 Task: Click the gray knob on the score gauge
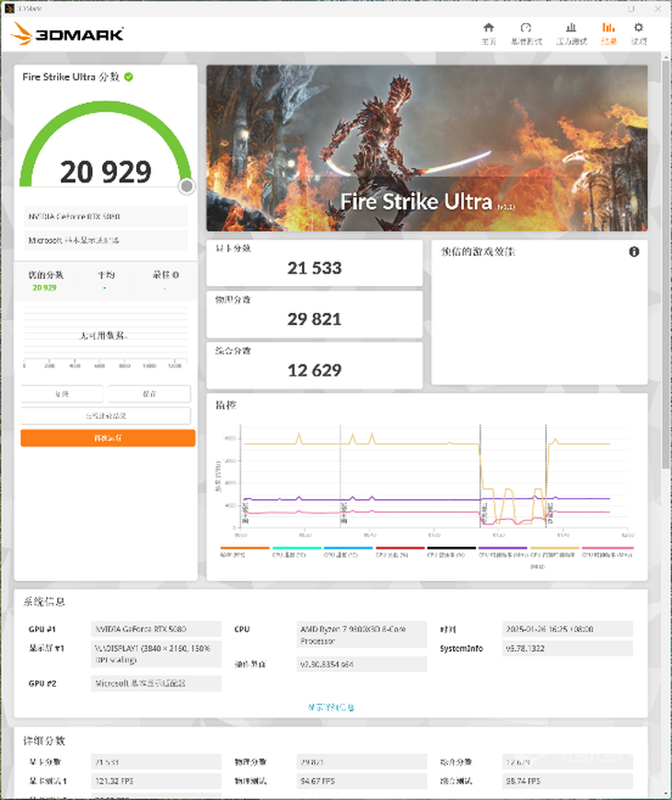point(187,186)
